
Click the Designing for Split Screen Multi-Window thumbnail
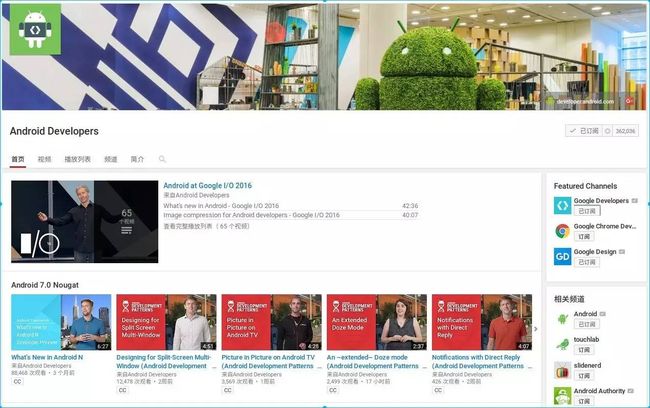(166, 322)
